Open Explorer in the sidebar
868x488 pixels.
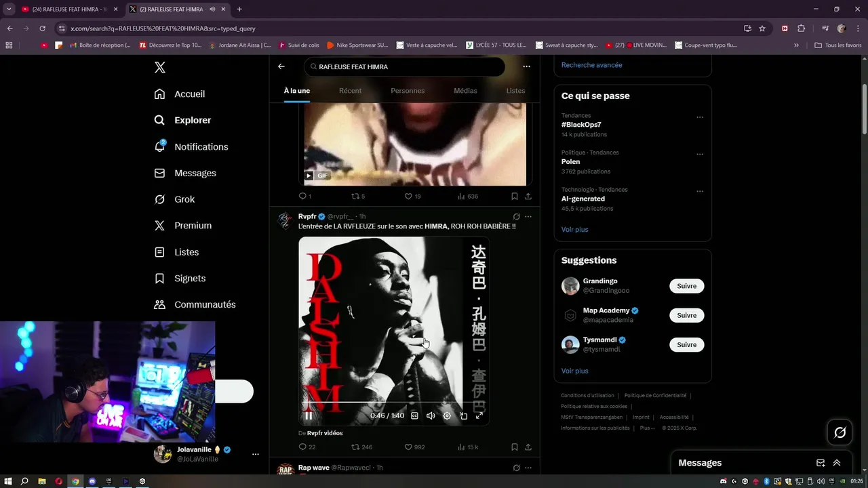(183, 120)
